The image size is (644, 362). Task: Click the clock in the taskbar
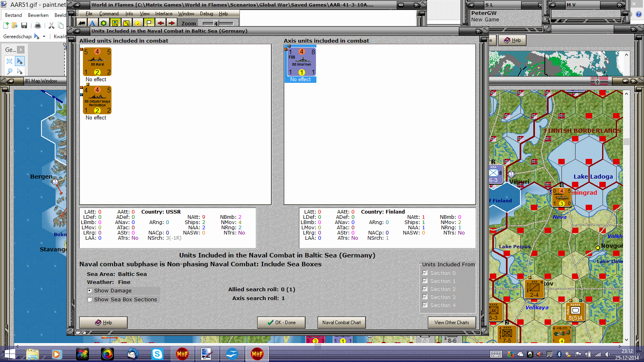click(x=627, y=354)
